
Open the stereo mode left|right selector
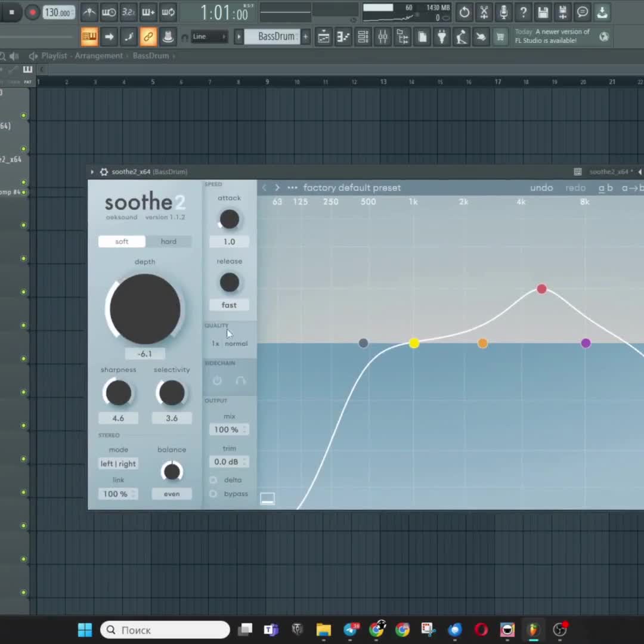[118, 463]
